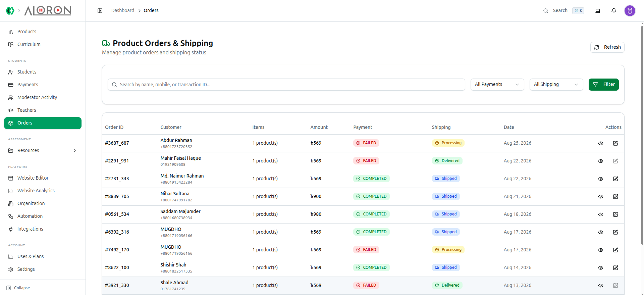This screenshot has width=644, height=295.
Task: View details of order #3687_687
Action: (x=601, y=143)
